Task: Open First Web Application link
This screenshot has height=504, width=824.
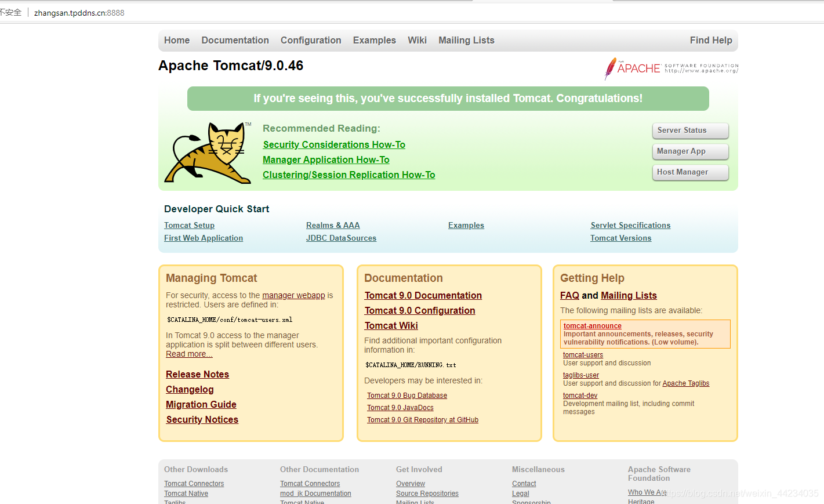Action: pos(204,238)
